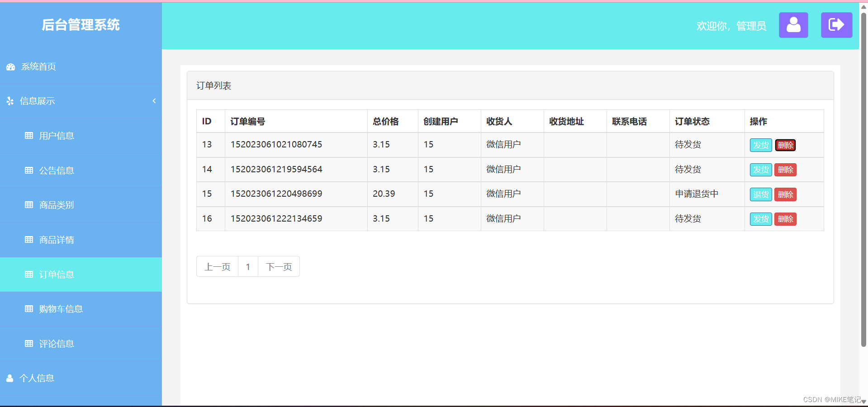
Task: Delete order ID 13 with 删除
Action: click(786, 145)
